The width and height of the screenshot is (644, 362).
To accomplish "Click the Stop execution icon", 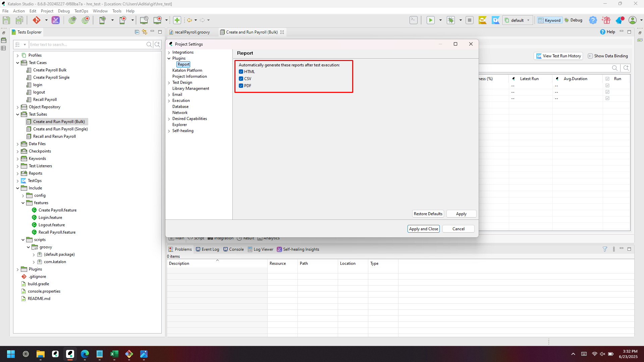I will [470, 20].
